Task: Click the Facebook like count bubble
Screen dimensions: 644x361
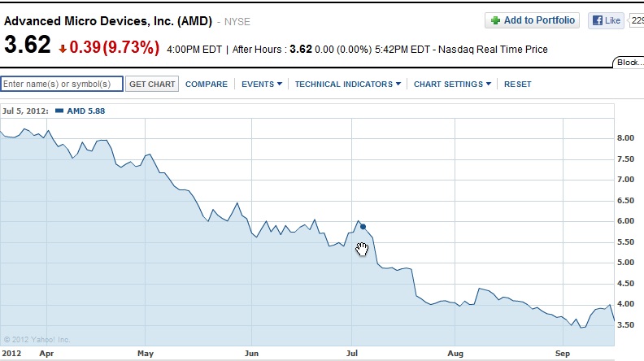Action: (637, 20)
